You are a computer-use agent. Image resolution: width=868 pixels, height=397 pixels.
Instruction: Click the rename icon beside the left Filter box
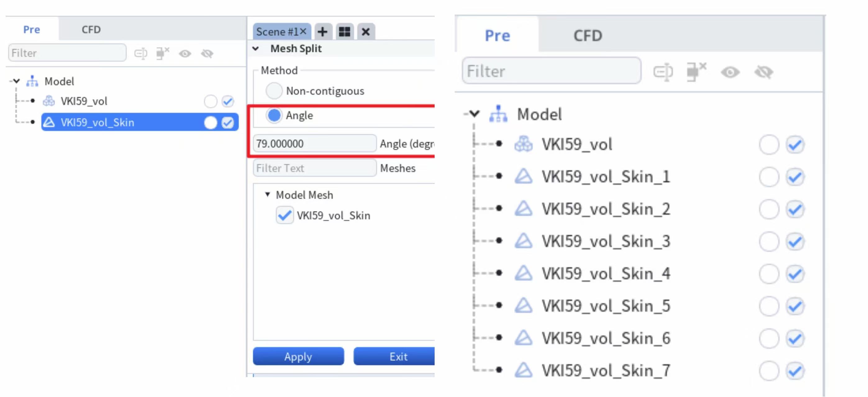coord(141,53)
